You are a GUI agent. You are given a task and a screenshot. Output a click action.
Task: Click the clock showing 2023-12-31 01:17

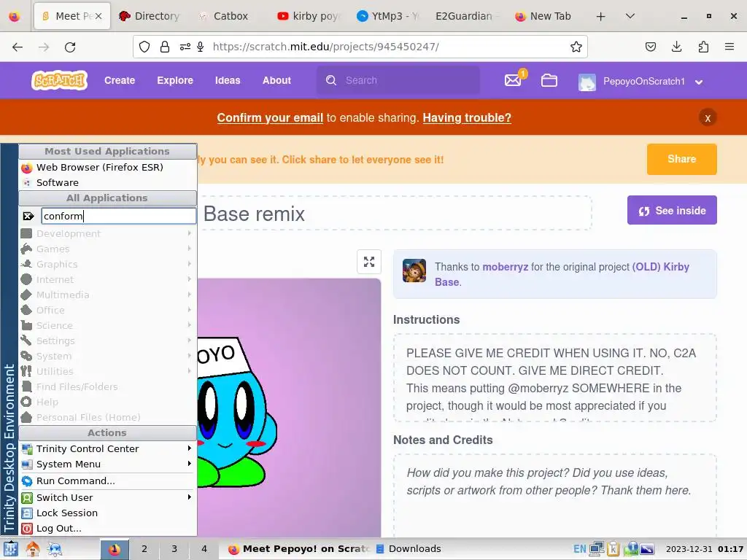pos(704,549)
